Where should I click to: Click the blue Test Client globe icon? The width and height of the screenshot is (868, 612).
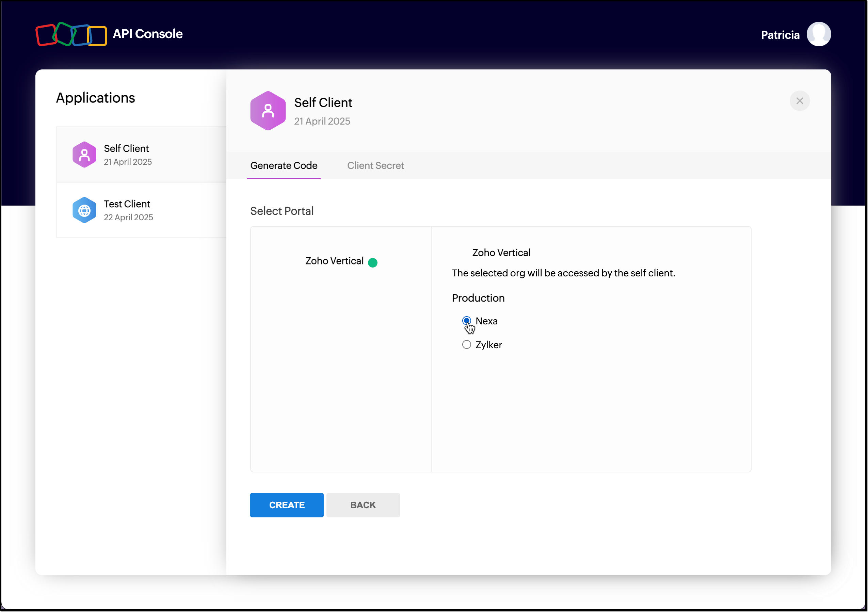[84, 210]
